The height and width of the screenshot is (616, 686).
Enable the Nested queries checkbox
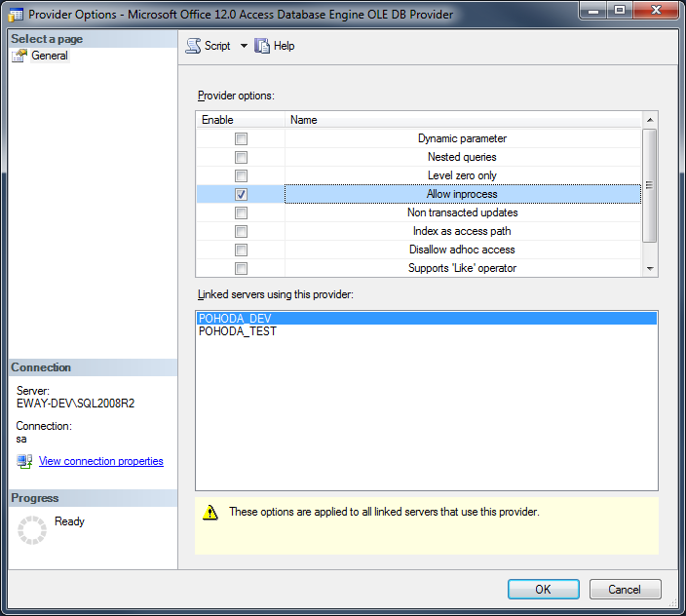(241, 157)
